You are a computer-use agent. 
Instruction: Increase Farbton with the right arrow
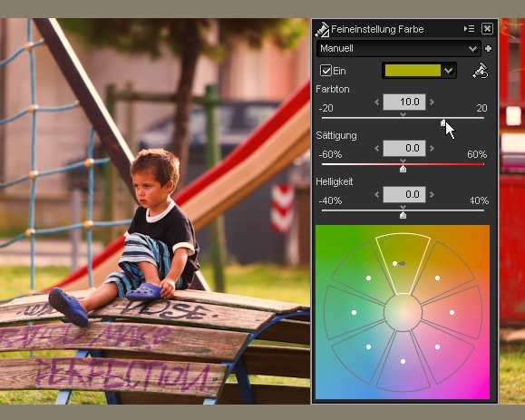[x=432, y=102]
